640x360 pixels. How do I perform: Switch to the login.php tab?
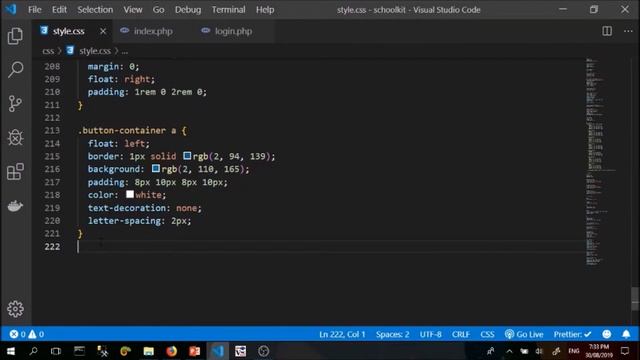233,31
